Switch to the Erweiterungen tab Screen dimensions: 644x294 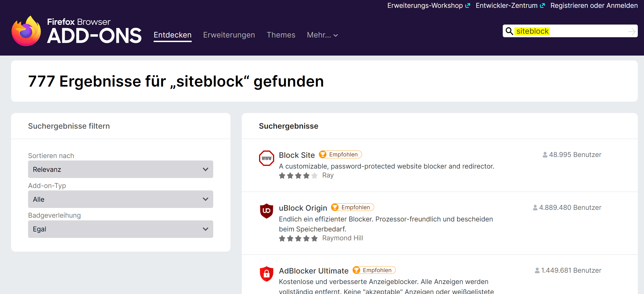(x=229, y=35)
